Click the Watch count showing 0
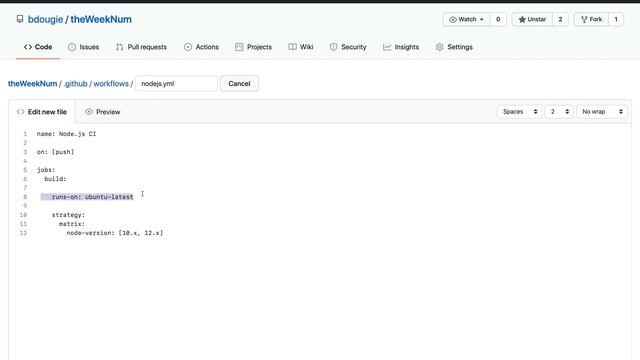Image resolution: width=640 pixels, height=360 pixels. point(498,19)
